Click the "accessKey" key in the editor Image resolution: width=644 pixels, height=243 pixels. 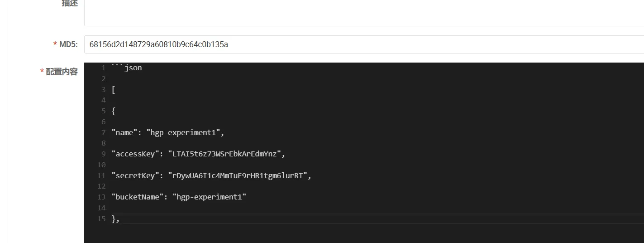[x=136, y=154]
